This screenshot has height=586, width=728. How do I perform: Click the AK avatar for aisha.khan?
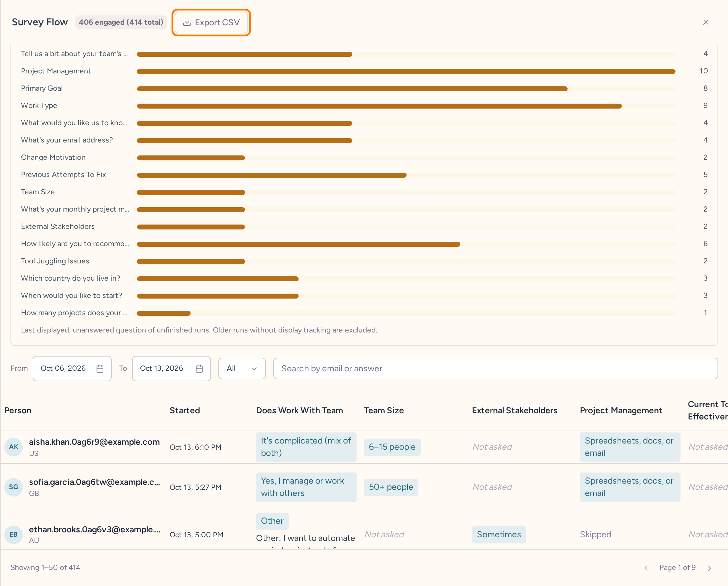tap(14, 447)
